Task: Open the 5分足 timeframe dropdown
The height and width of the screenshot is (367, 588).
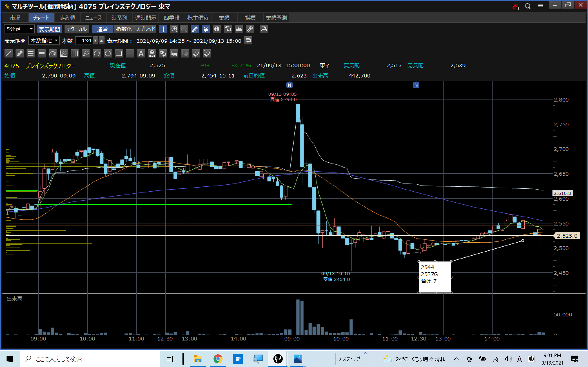Action: coord(19,29)
